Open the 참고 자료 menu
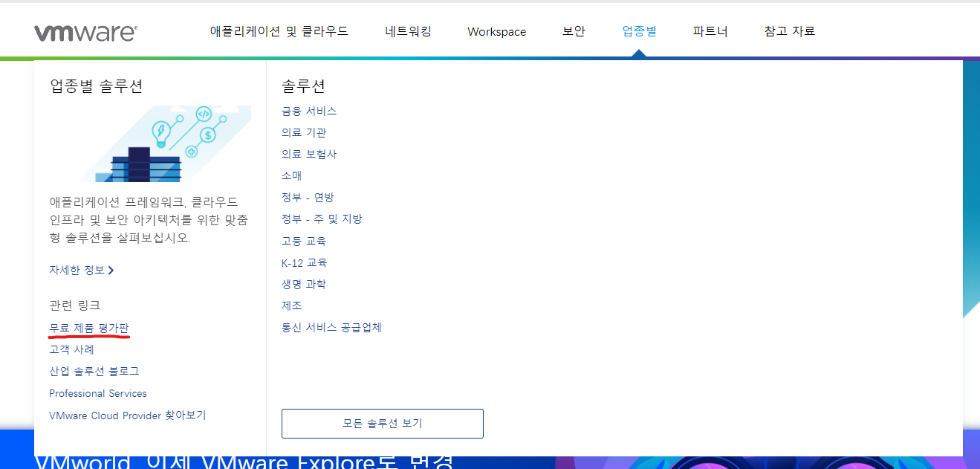 click(x=790, y=31)
